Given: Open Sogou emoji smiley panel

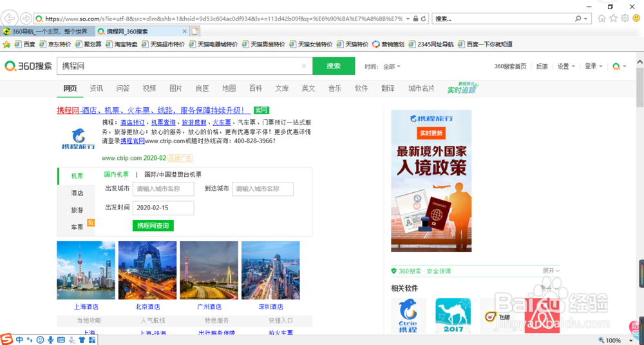Looking at the screenshot, I should (40, 340).
